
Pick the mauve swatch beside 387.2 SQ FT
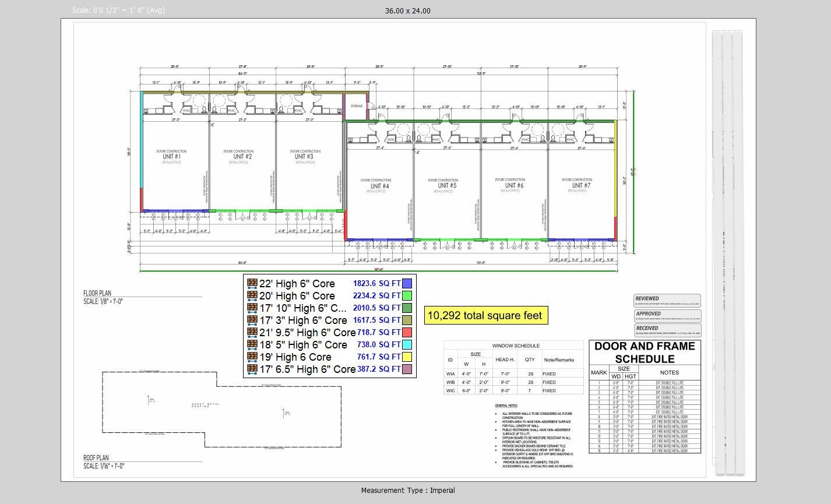(x=407, y=369)
